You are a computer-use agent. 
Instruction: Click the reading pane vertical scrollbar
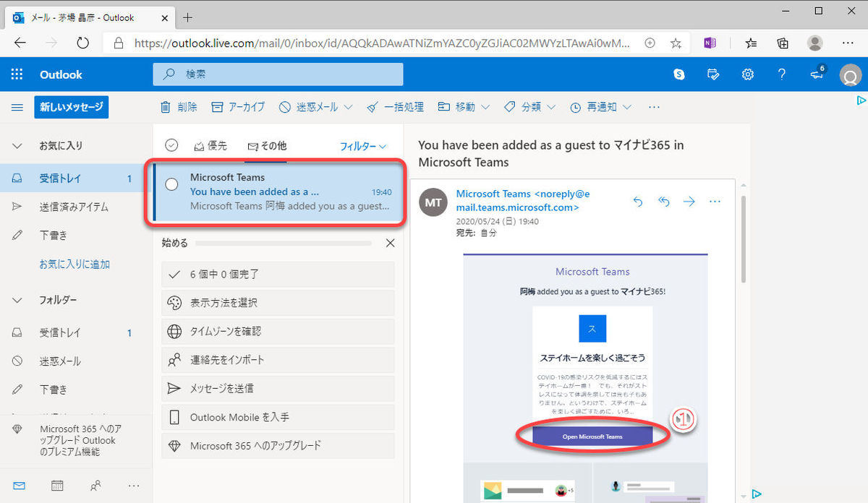742,238
